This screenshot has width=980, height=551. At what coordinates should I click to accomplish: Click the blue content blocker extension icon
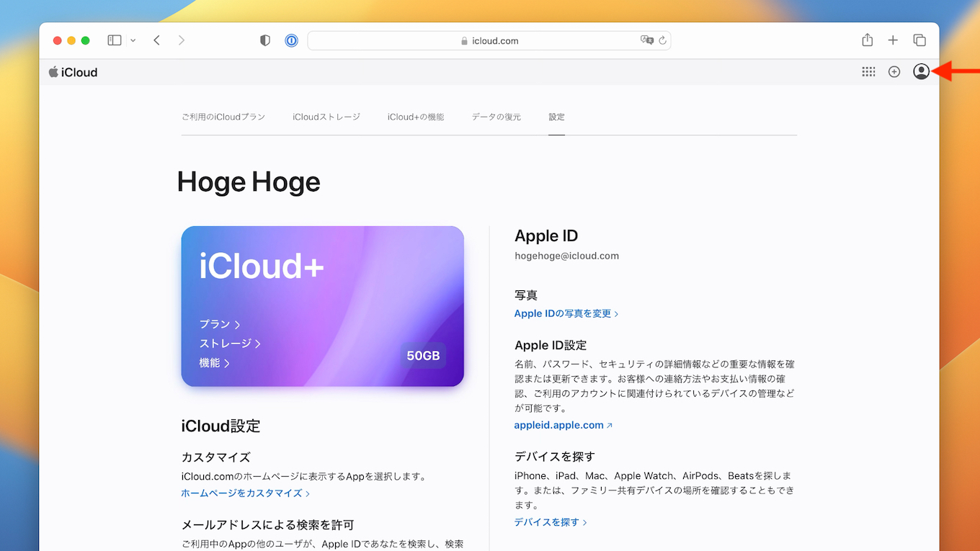coord(291,40)
